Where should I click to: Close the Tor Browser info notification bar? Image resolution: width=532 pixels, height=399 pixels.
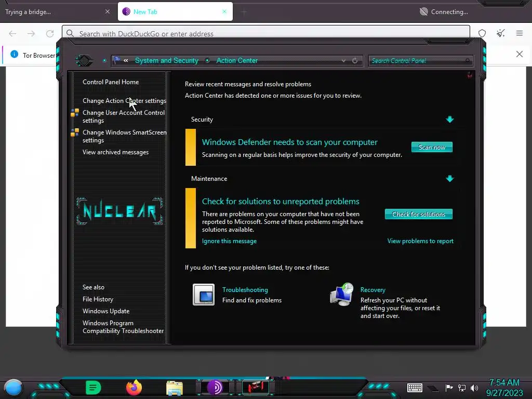[x=520, y=54]
